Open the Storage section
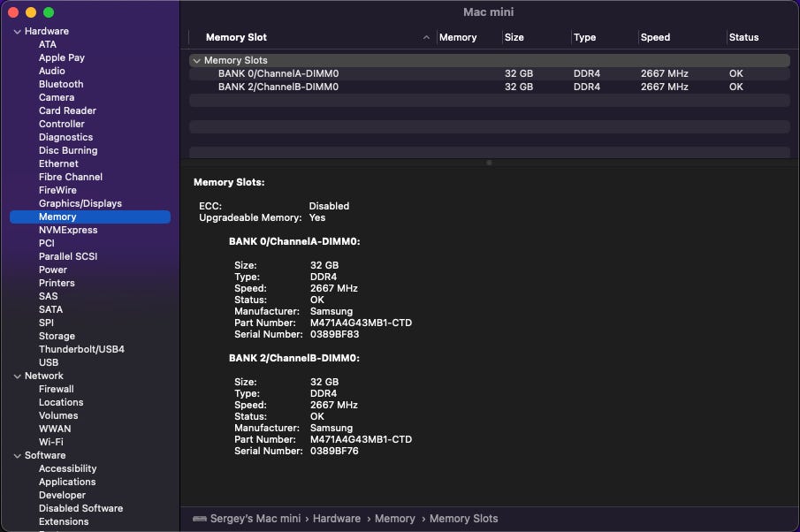This screenshot has width=800, height=532. point(57,336)
